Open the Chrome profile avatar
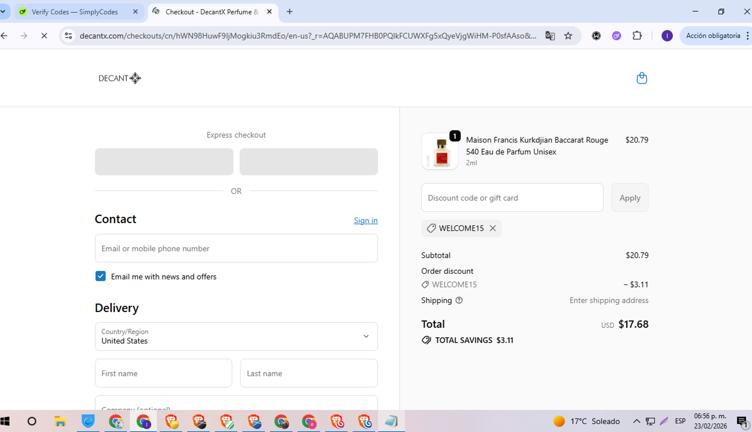Screen dimensions: 752x432 [667, 35]
